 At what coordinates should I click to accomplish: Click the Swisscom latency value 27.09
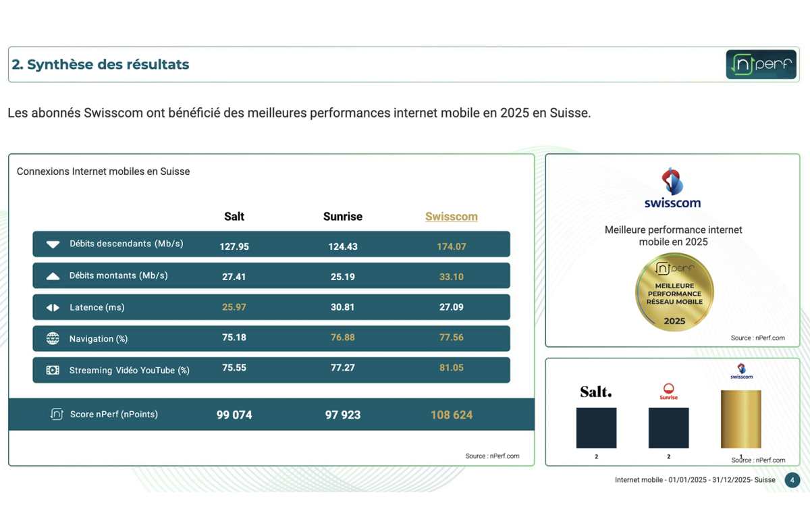(x=452, y=307)
